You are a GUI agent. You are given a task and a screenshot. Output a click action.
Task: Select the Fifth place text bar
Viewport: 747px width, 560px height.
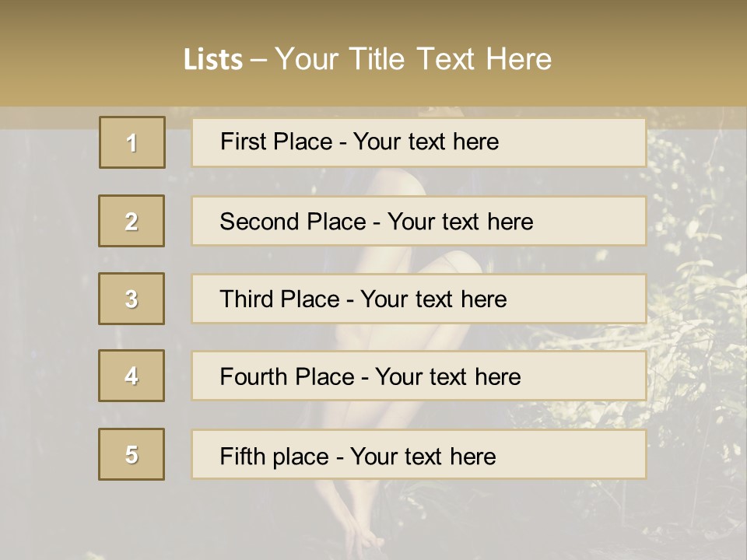coord(419,454)
